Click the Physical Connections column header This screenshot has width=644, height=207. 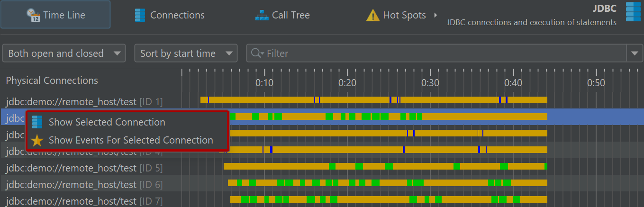click(x=52, y=81)
